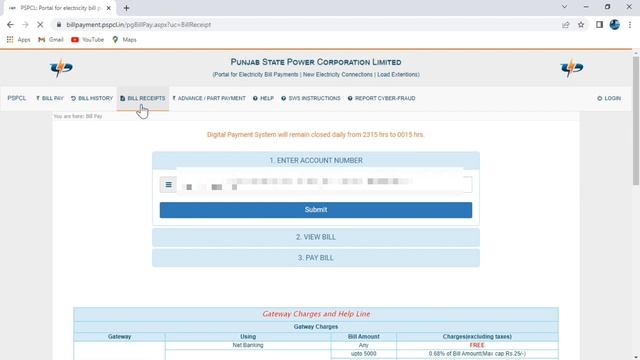
Task: Open Maps bookmark
Action: coord(124,40)
